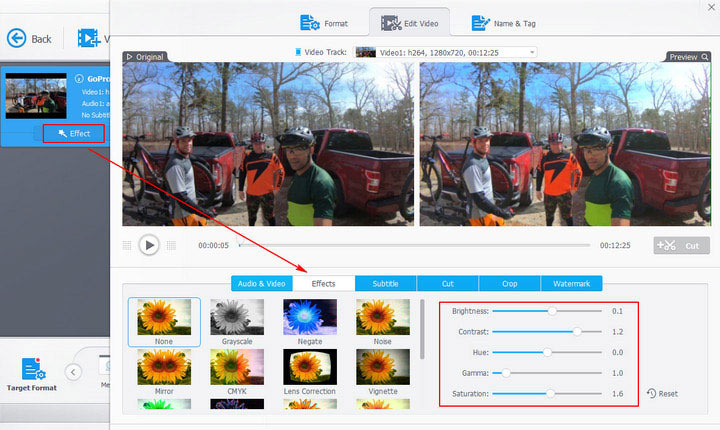Click the end time 00:12:25 label
The height and width of the screenshot is (430, 720).
click(x=615, y=245)
